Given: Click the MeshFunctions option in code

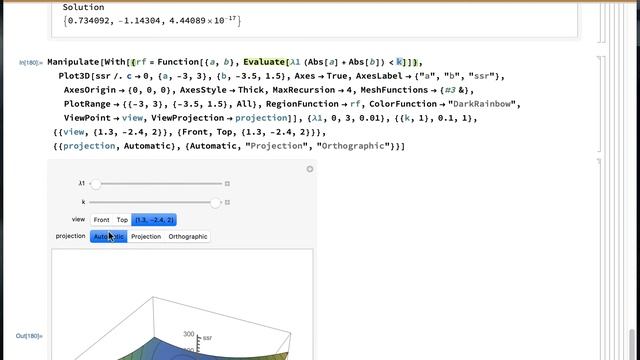Looking at the screenshot, I should (x=394, y=90).
